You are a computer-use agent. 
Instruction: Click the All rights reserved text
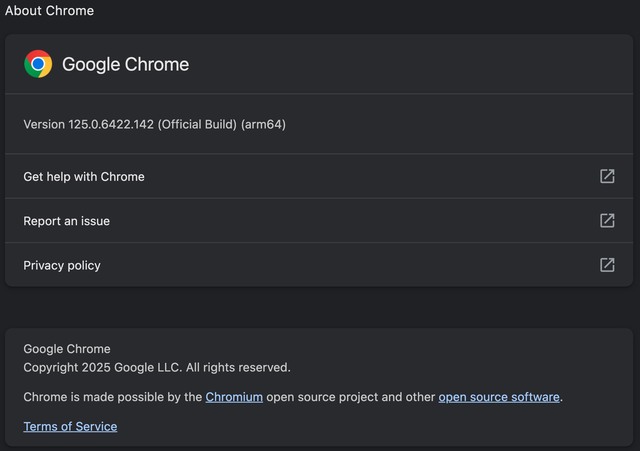coord(238,368)
